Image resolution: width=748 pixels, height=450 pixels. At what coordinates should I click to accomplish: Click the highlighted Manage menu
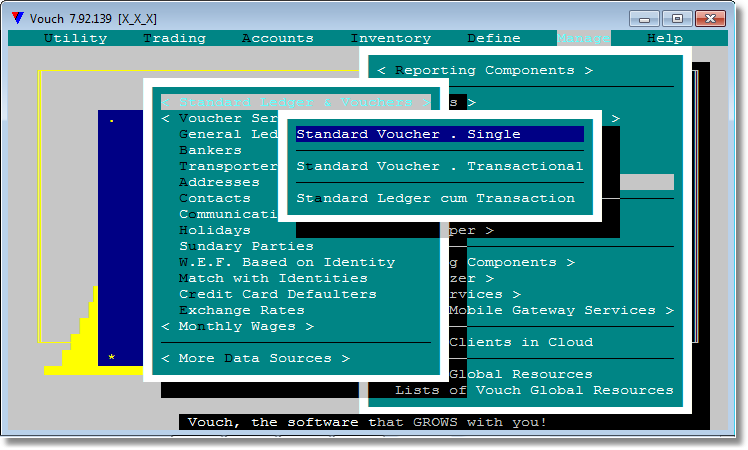583,38
